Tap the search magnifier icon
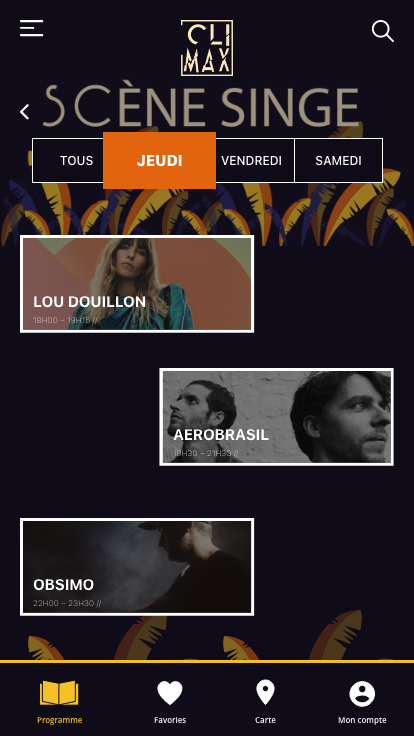The width and height of the screenshot is (414, 736). (x=383, y=31)
